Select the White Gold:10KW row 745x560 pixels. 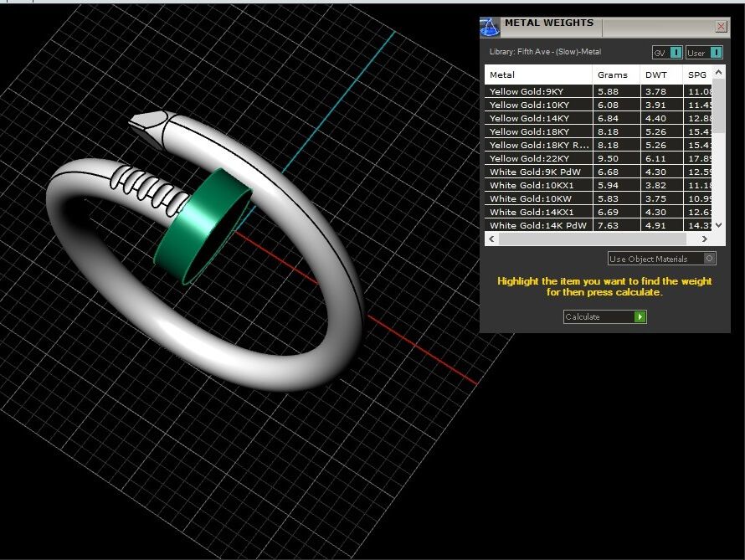(x=599, y=198)
